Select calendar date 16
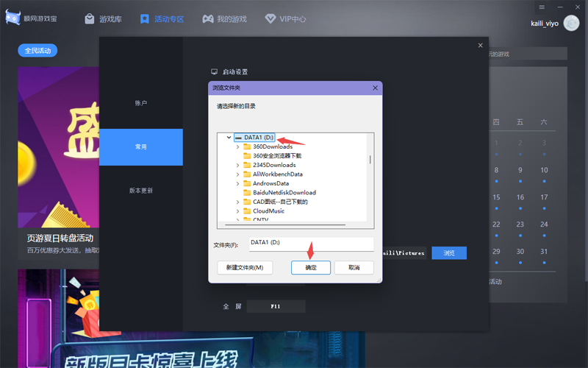This screenshot has width=588, height=368. (x=520, y=197)
